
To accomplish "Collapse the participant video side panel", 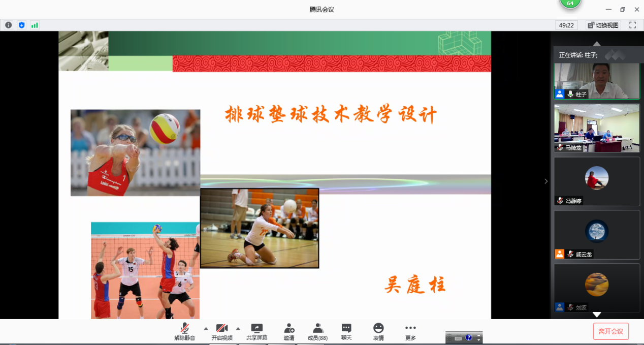I will 546,181.
